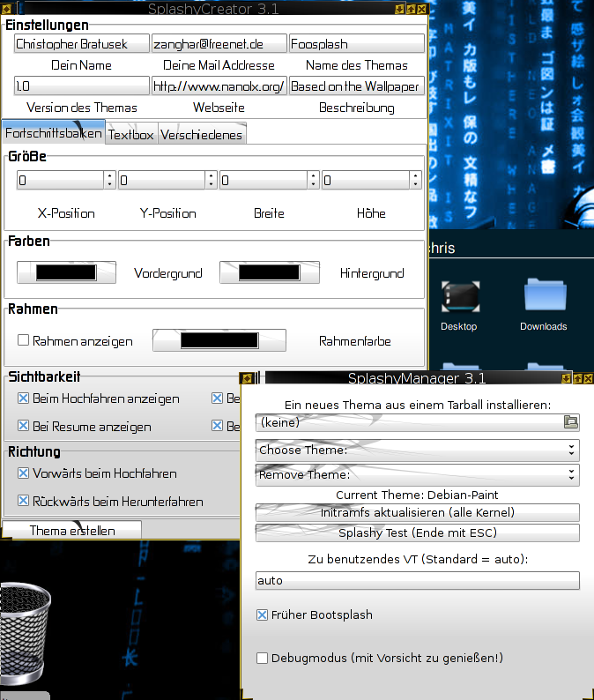Click the Y-Position number field
Screen dimensions: 594x700
[162, 180]
